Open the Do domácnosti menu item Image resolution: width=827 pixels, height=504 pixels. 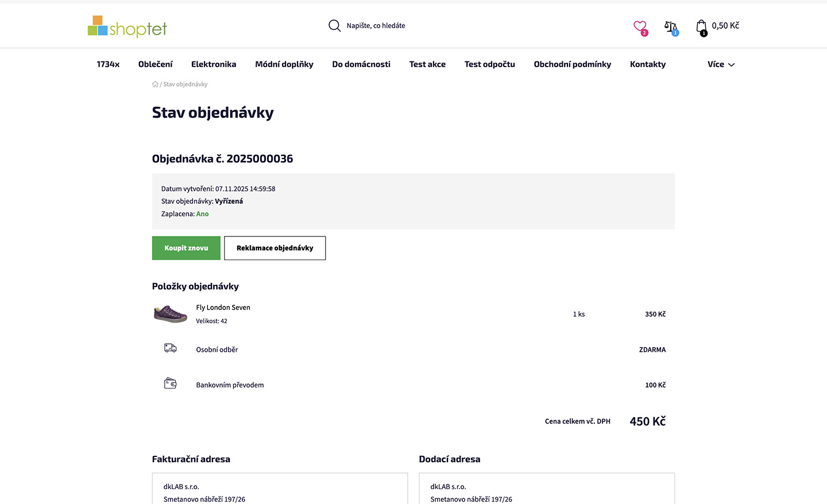361,64
